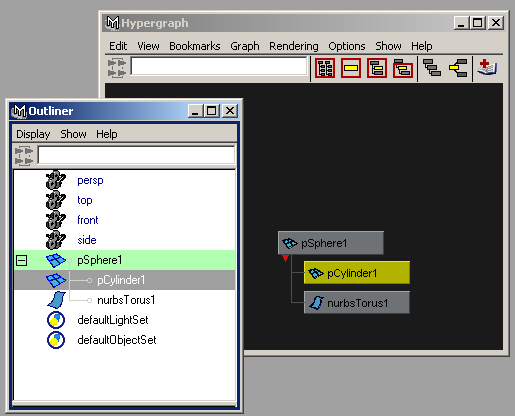Screen dimensions: 515x416
Task: Open the Outliner Display menu
Action: 33,134
